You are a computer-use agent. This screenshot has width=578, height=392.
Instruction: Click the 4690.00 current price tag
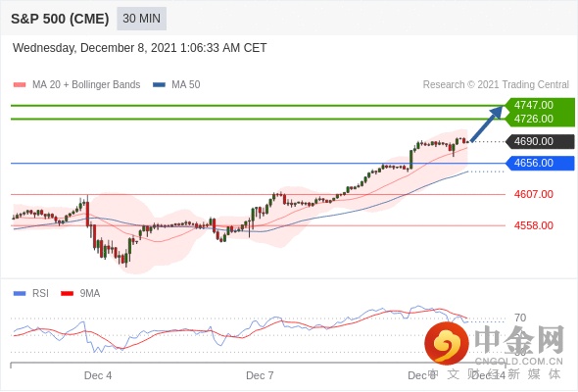point(540,141)
